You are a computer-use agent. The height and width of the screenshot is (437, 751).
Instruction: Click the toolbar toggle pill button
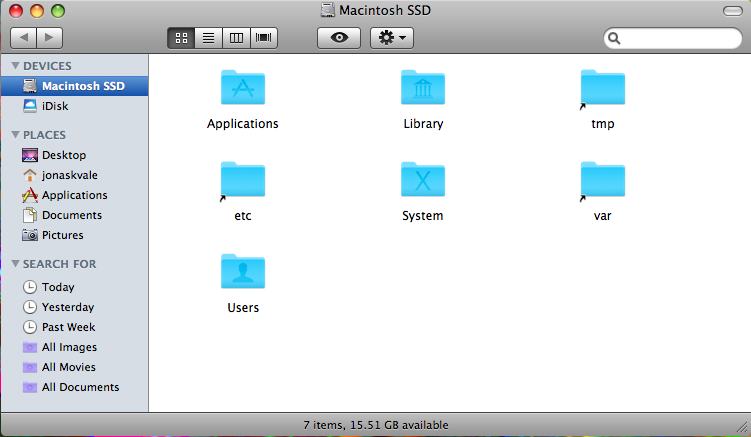[x=733, y=11]
